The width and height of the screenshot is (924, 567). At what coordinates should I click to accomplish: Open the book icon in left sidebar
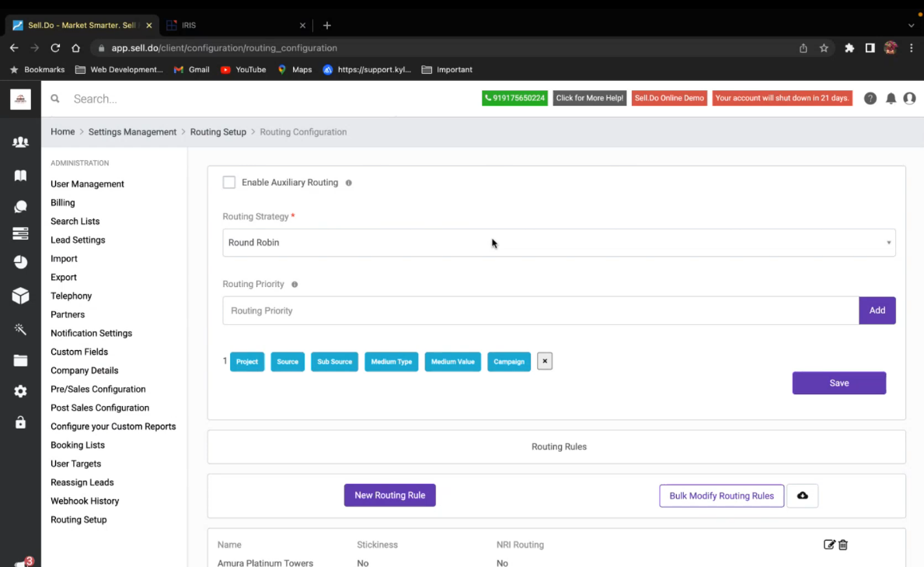click(x=21, y=175)
